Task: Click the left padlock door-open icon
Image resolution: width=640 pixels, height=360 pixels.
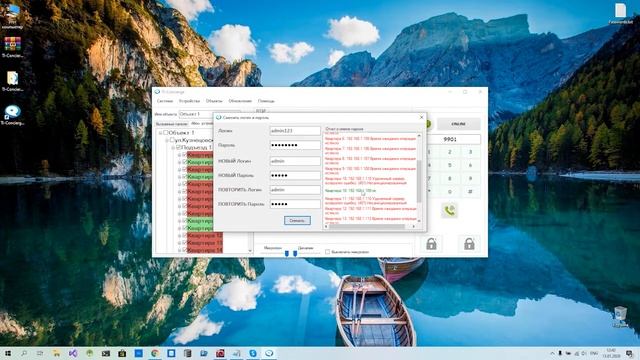Action: (431, 244)
